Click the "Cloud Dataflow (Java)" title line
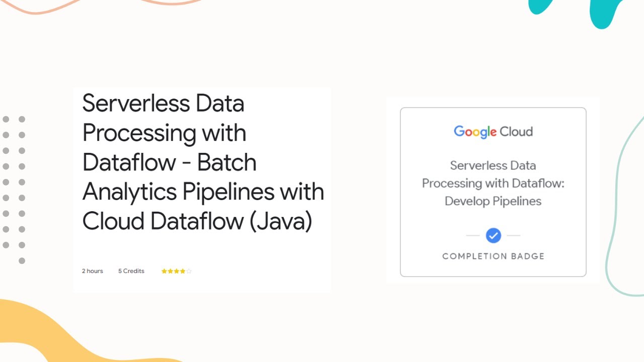The width and height of the screenshot is (644, 362). pos(197,221)
